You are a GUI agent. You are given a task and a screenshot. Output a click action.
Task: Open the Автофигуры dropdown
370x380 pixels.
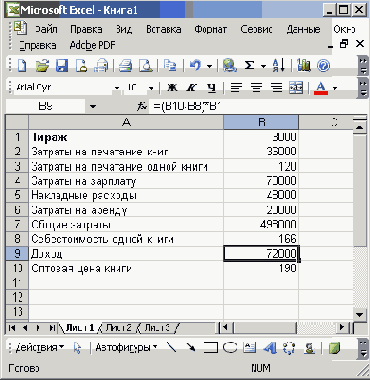pyautogui.click(x=126, y=348)
